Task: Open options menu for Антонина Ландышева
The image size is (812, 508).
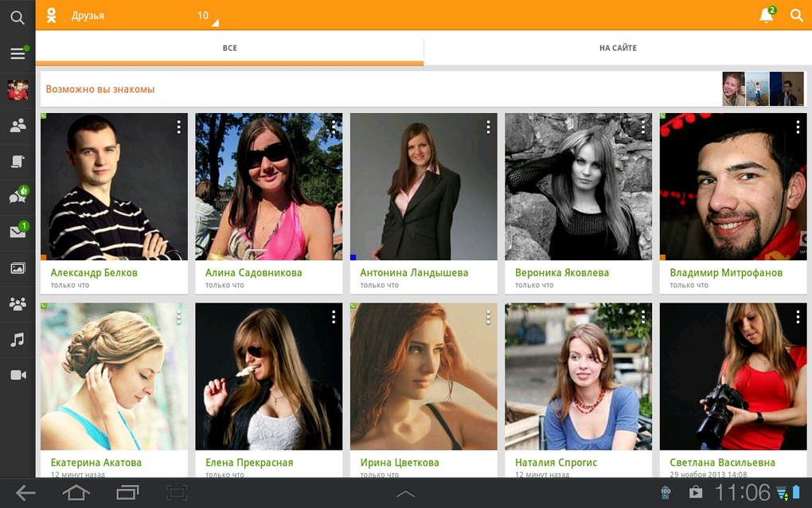Action: pos(488,127)
